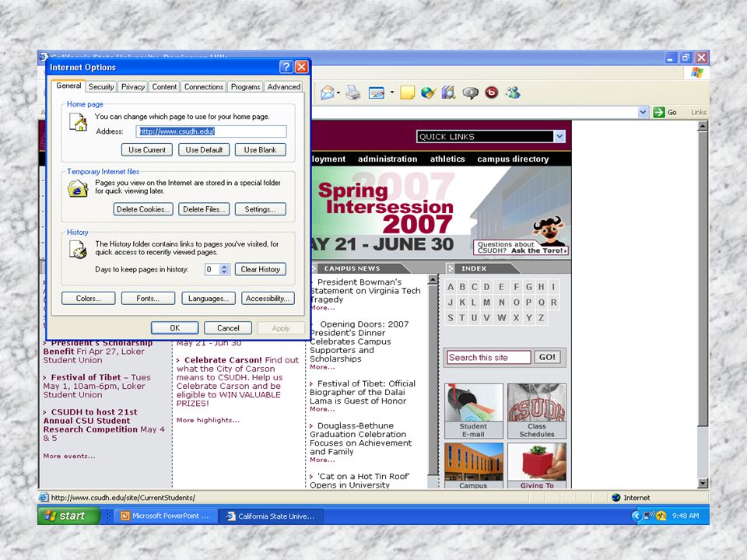Click the home page Address field
This screenshot has height=560, width=747.
pos(212,131)
